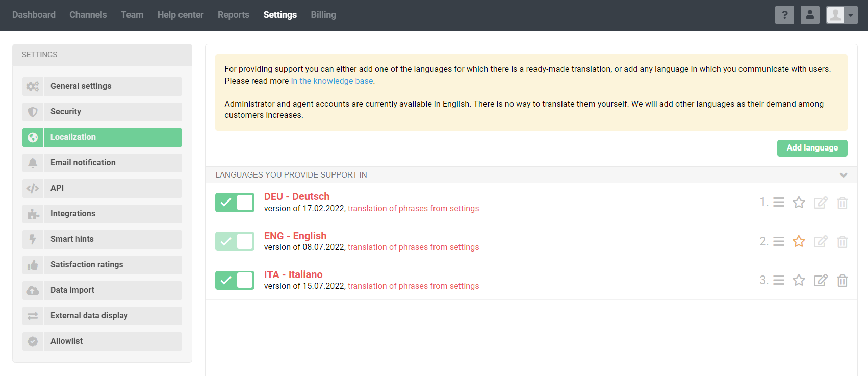Viewport: 868px width, 376px height.
Task: Click the Email notification bell icon
Action: pos(33,163)
